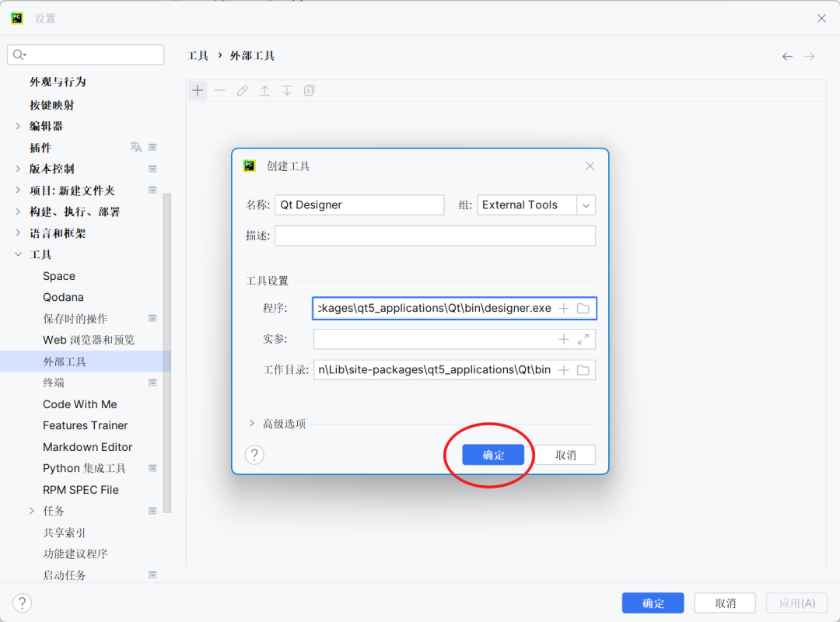
Task: Click 取消 in 创建工具 dialog
Action: pos(565,455)
